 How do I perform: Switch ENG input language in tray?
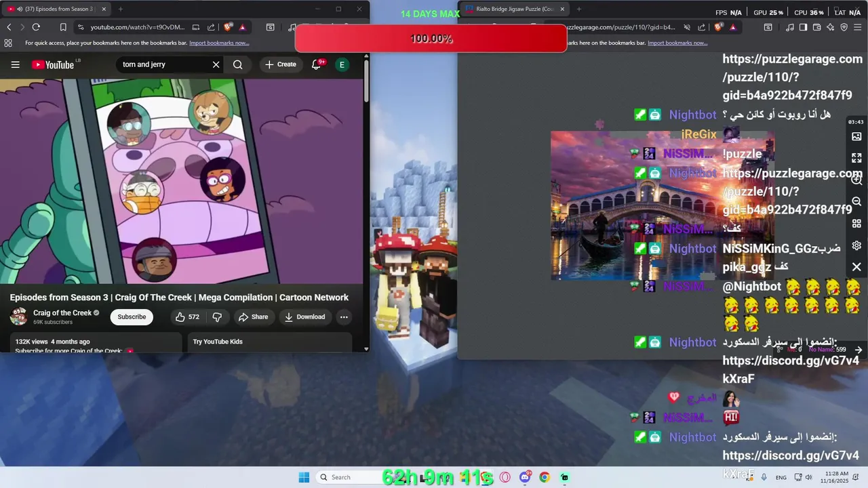781,477
